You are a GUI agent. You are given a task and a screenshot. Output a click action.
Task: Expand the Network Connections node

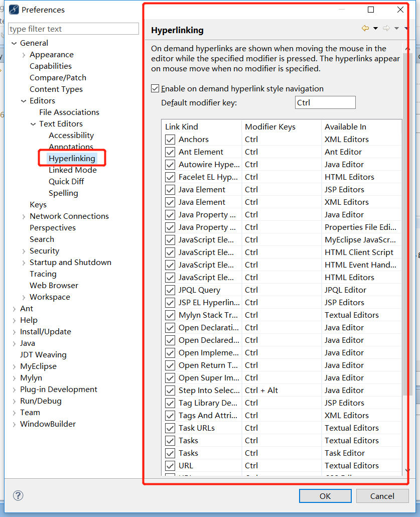click(x=24, y=216)
